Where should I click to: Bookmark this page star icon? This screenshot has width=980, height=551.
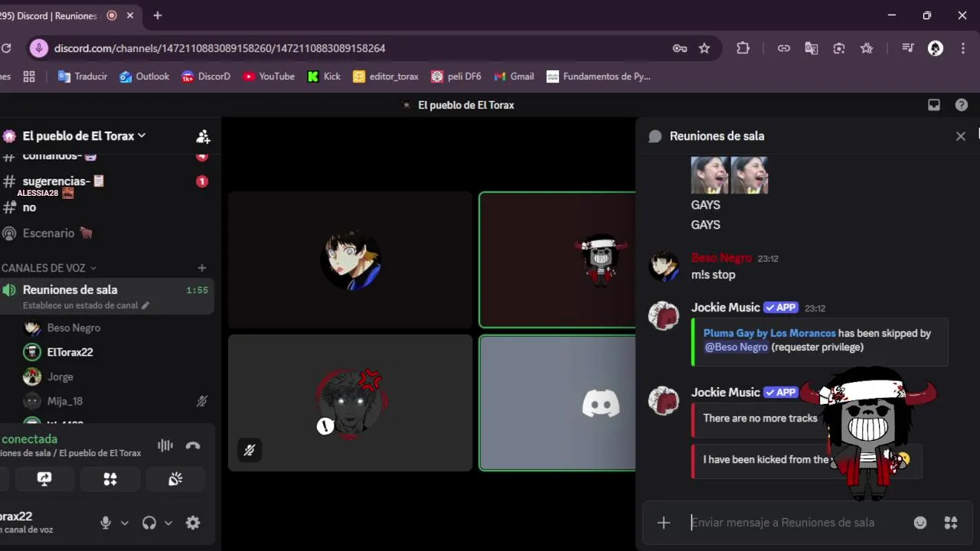point(704,48)
